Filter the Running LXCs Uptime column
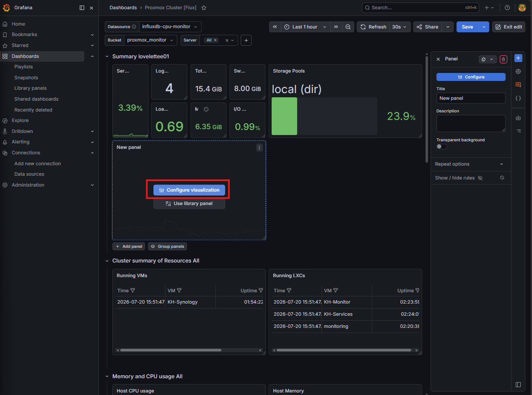 click(x=417, y=291)
